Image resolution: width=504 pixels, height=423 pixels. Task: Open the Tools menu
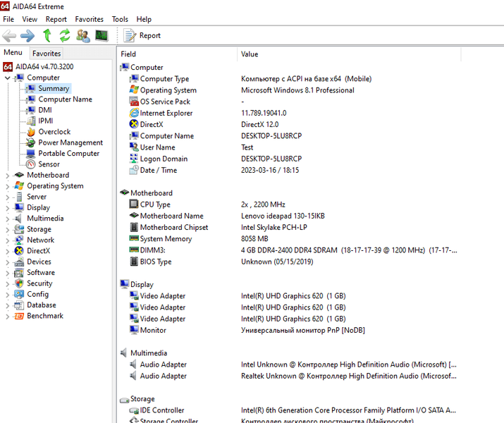pos(120,19)
